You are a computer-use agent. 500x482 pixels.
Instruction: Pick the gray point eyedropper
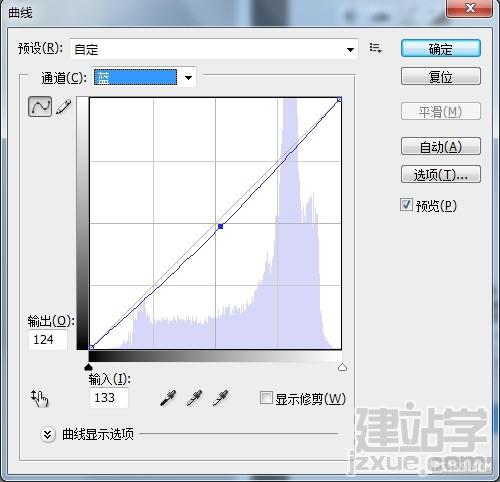point(194,398)
